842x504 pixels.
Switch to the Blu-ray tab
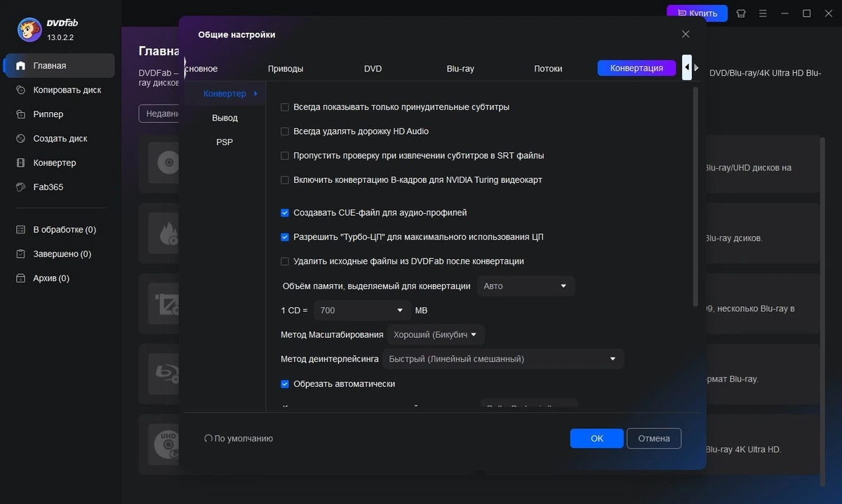[x=460, y=69]
